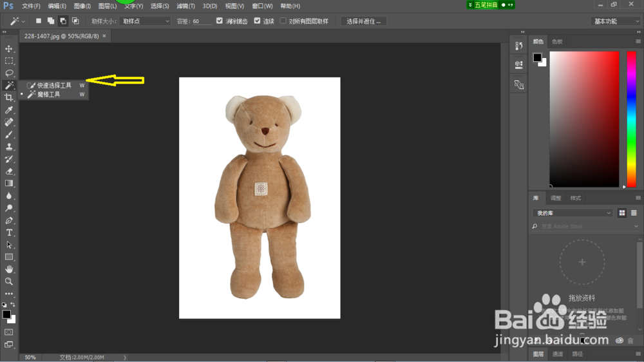Select the Gradient tool
The height and width of the screenshot is (362, 644).
pyautogui.click(x=8, y=184)
